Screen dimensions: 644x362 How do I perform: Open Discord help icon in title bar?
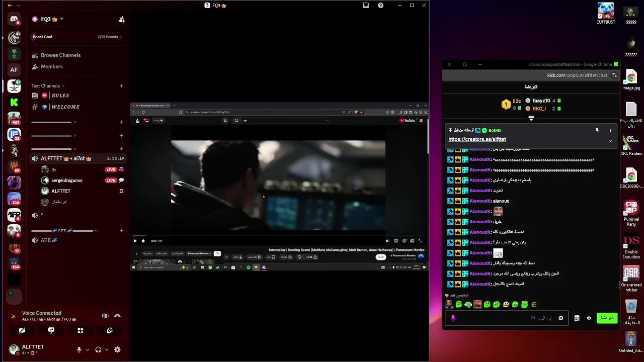click(x=381, y=5)
